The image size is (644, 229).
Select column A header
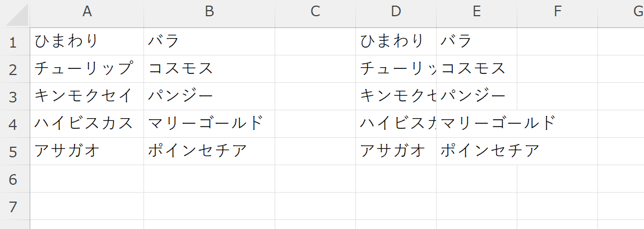[x=87, y=11]
